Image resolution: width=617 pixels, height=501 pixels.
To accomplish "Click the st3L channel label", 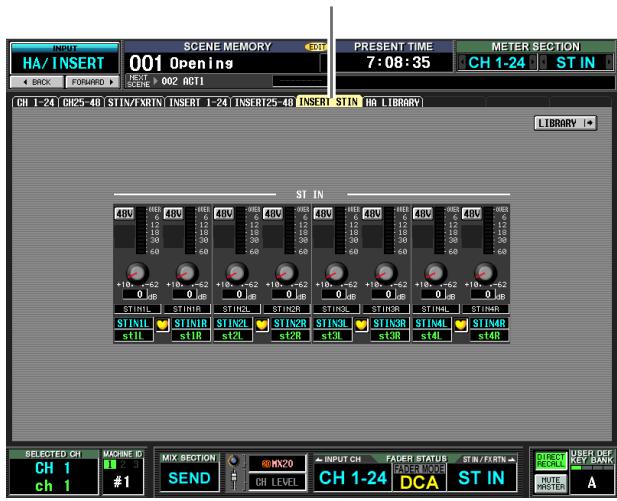I will [332, 336].
